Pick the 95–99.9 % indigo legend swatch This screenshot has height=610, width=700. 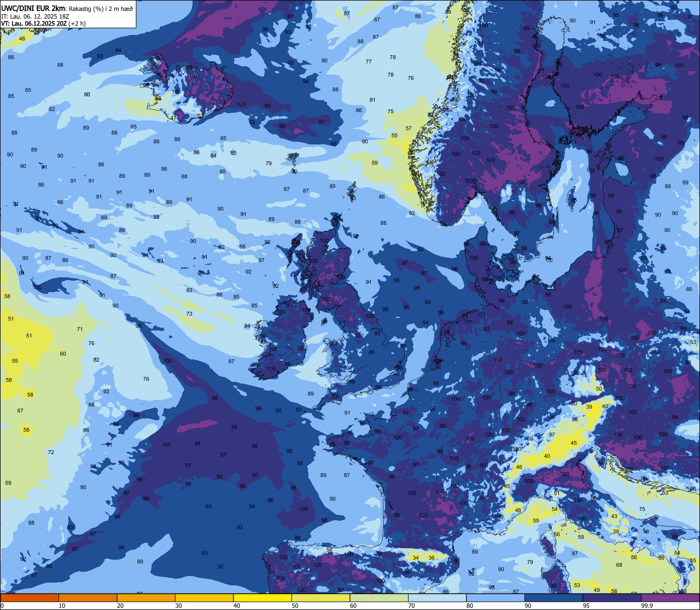tap(612, 598)
